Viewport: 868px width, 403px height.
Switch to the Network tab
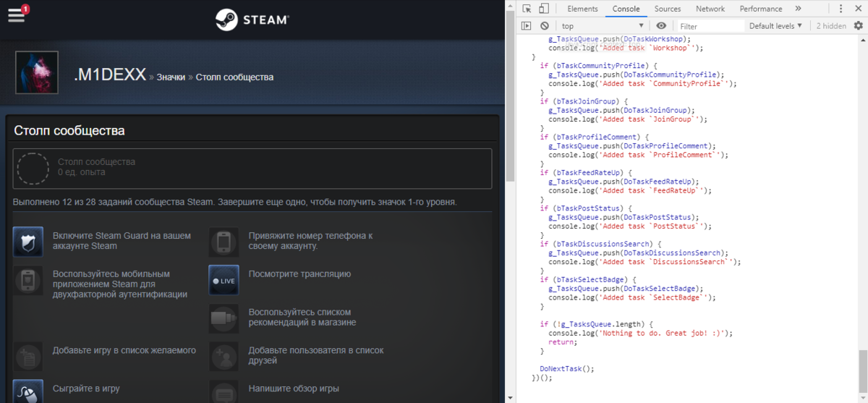tap(710, 9)
